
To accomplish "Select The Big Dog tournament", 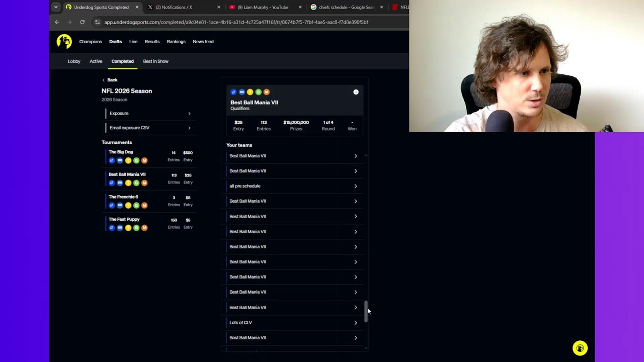I will pos(149,156).
